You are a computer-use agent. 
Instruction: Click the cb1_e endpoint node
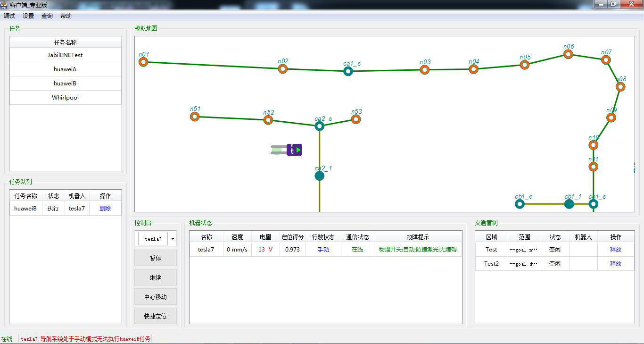(520, 204)
